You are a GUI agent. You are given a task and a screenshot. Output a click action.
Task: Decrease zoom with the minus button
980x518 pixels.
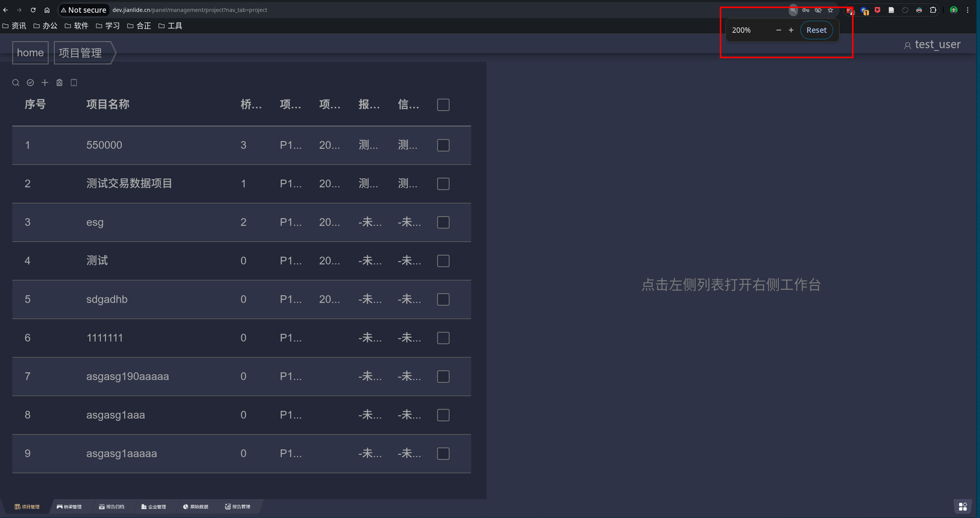tap(778, 30)
